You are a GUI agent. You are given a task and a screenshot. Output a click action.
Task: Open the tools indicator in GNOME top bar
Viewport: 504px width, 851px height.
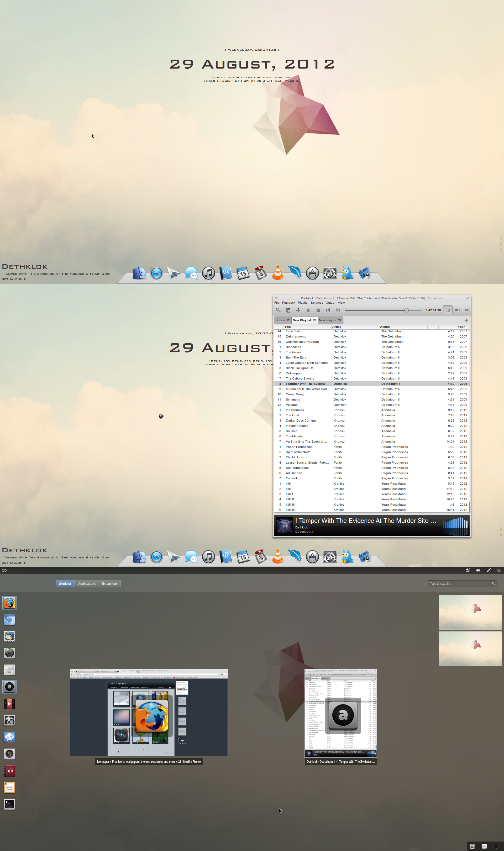468,570
